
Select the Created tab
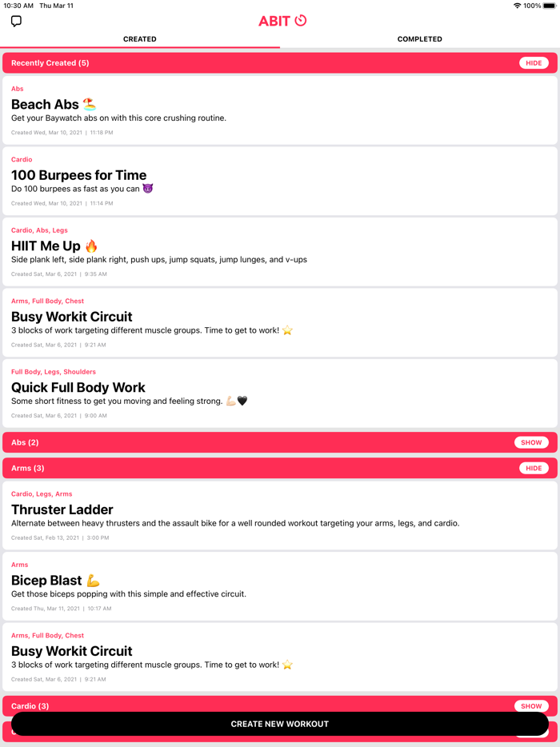click(140, 39)
